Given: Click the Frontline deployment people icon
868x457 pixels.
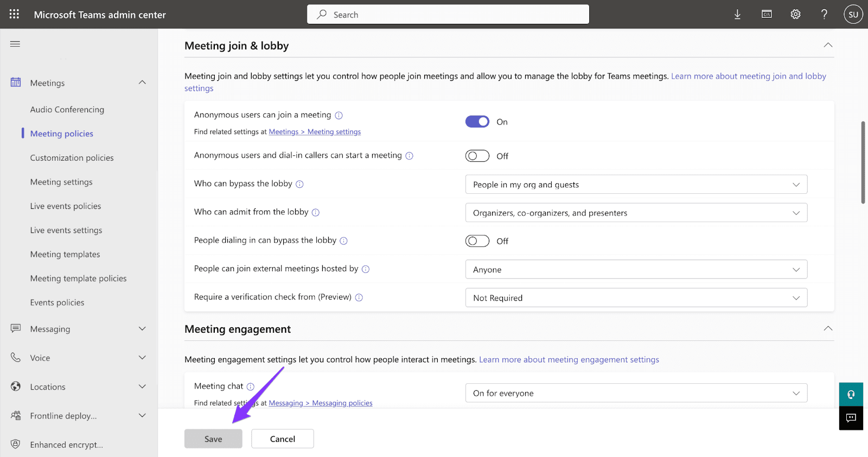Looking at the screenshot, I should (16, 415).
